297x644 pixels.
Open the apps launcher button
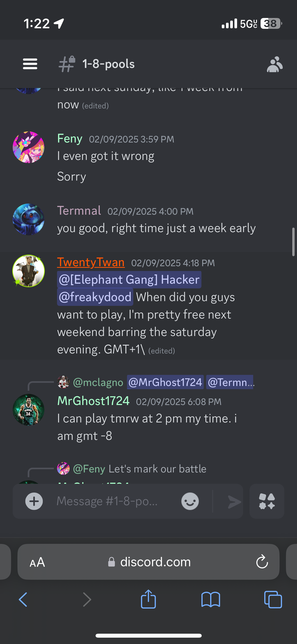(x=267, y=501)
